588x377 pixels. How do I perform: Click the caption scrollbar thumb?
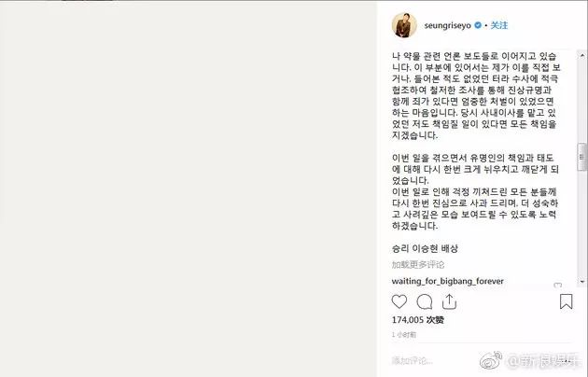click(x=582, y=157)
